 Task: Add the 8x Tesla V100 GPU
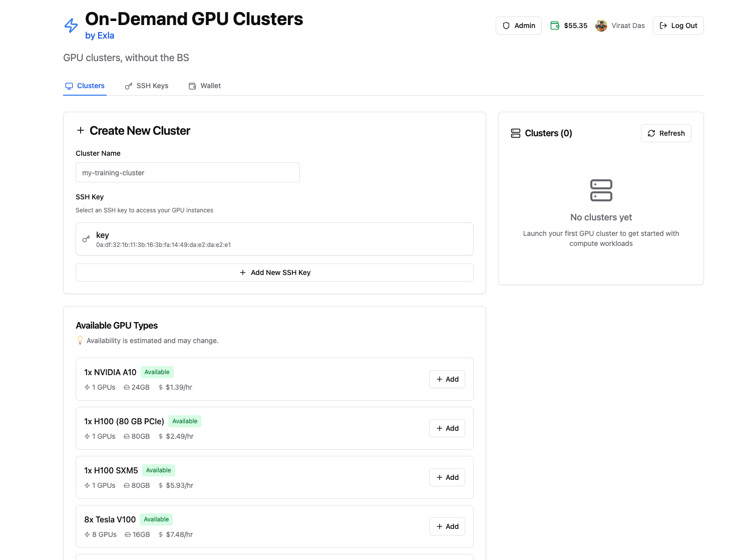tap(447, 526)
